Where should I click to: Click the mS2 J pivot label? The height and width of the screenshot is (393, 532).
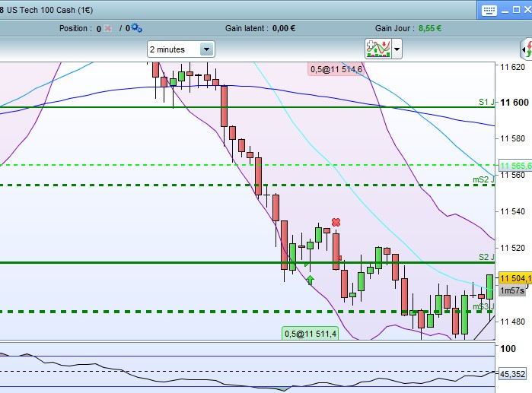pos(483,179)
